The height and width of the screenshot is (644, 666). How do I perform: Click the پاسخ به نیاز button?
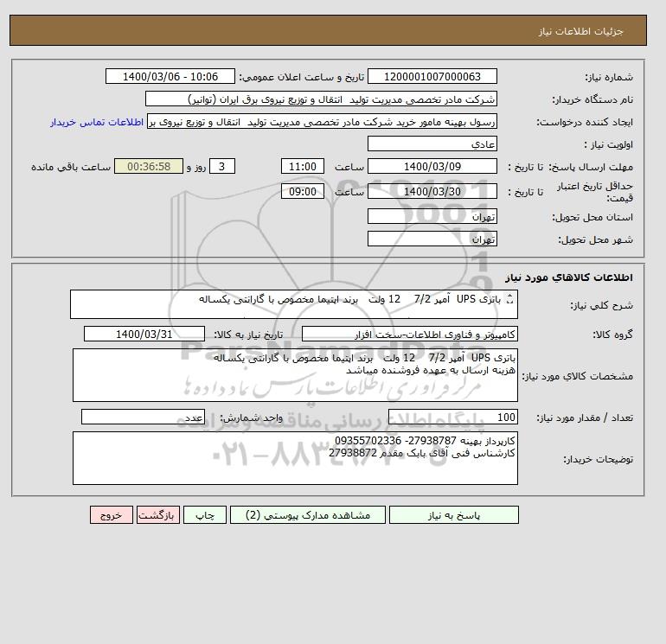pos(453,515)
